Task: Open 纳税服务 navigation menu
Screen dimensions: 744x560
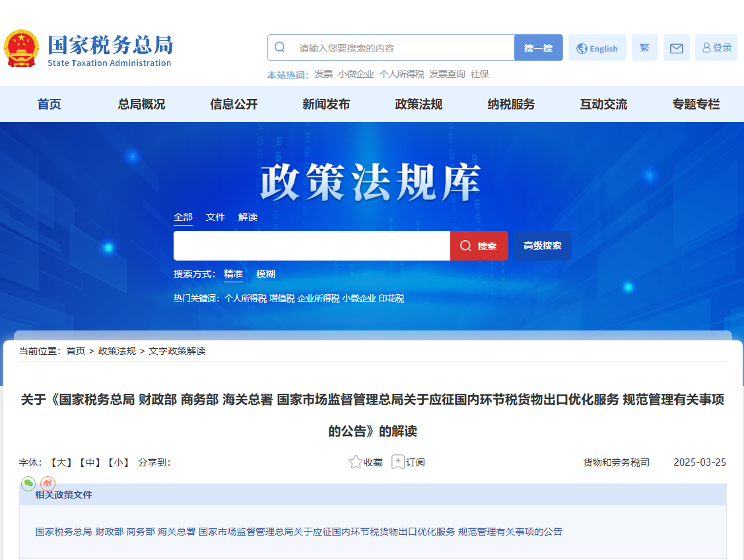Action: (511, 104)
